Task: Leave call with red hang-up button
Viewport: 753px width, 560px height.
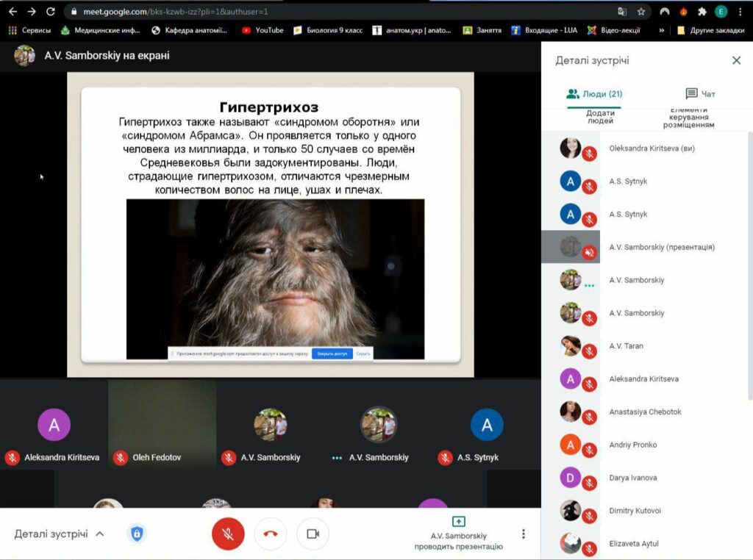Action: [x=271, y=534]
